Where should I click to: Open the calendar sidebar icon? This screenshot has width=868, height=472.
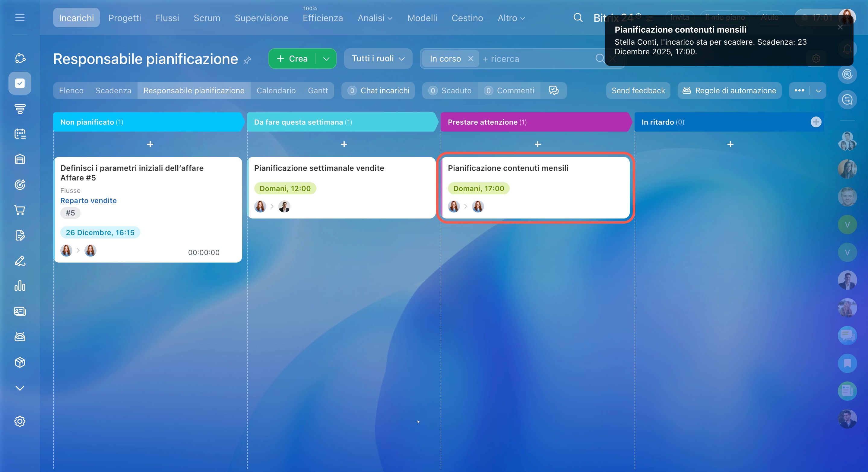click(x=20, y=134)
